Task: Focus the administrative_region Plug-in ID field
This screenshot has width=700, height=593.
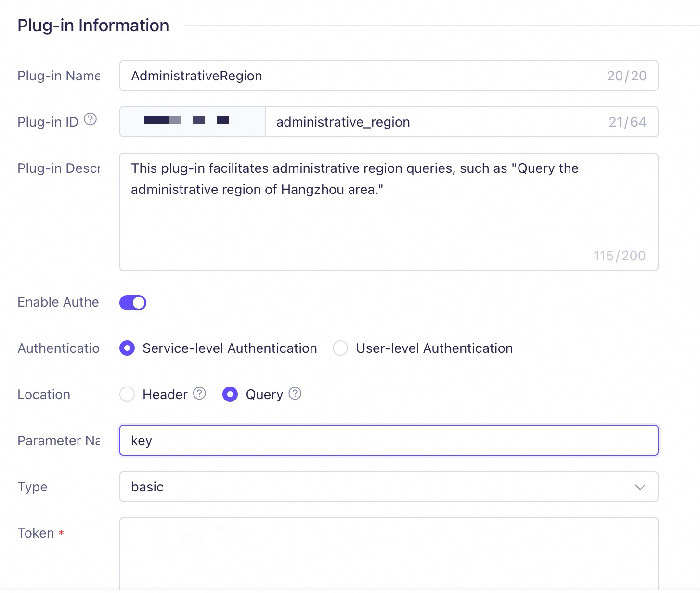Action: [x=461, y=122]
